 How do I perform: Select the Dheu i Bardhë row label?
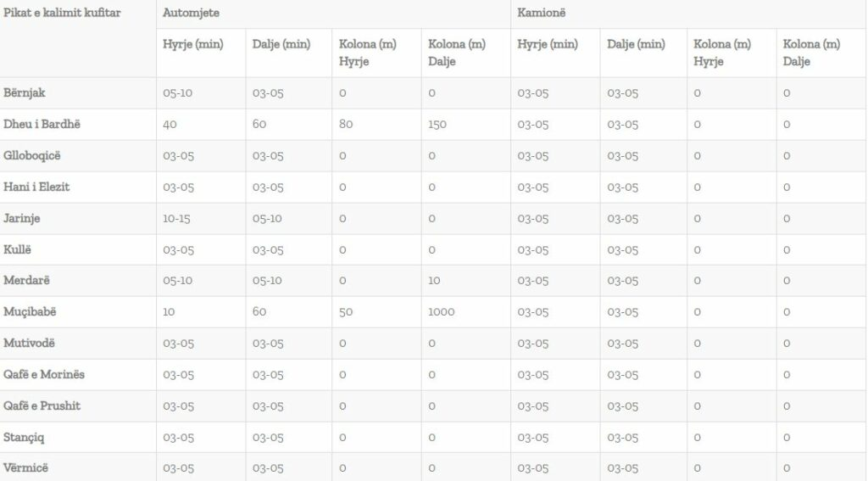coord(42,124)
